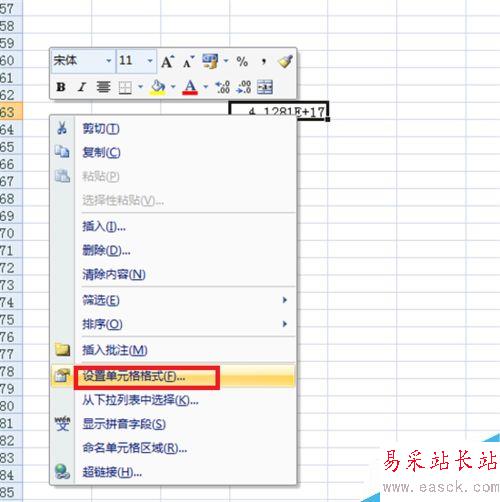The image size is (500, 502).
Task: Expand the fill color dropdown arrow
Action: (x=173, y=87)
